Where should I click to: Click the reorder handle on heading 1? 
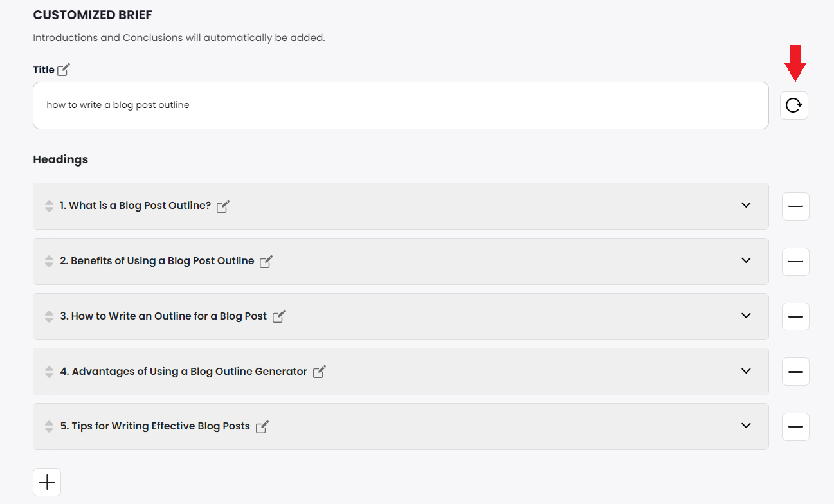pyautogui.click(x=49, y=206)
